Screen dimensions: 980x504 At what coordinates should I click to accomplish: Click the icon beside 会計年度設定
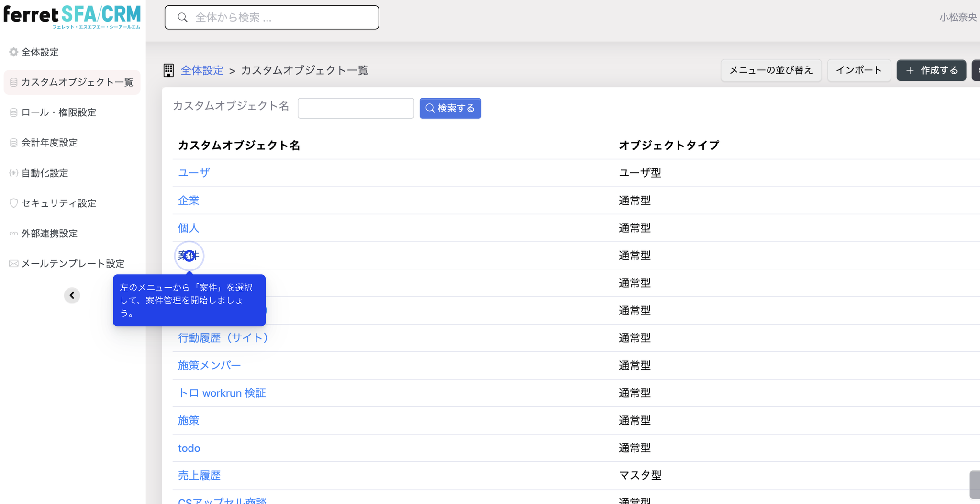(14, 143)
